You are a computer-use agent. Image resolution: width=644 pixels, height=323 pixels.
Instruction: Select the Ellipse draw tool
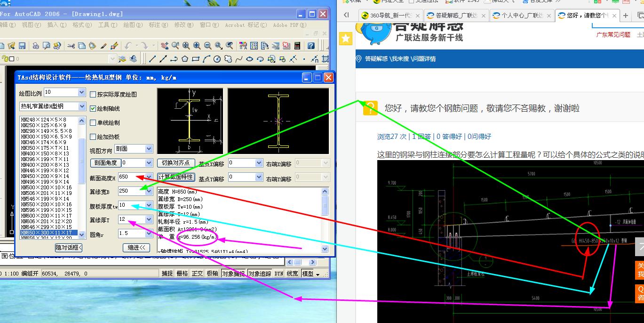(250, 59)
